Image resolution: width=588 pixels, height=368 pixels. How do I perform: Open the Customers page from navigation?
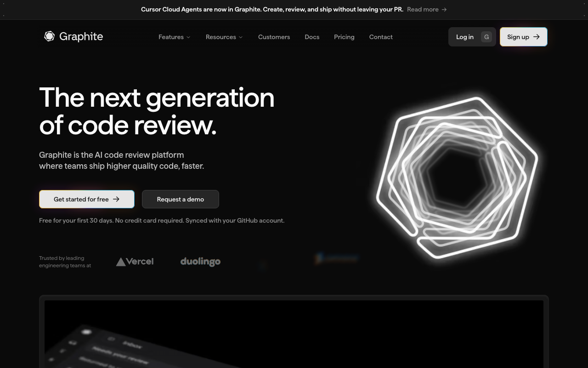pyautogui.click(x=274, y=37)
